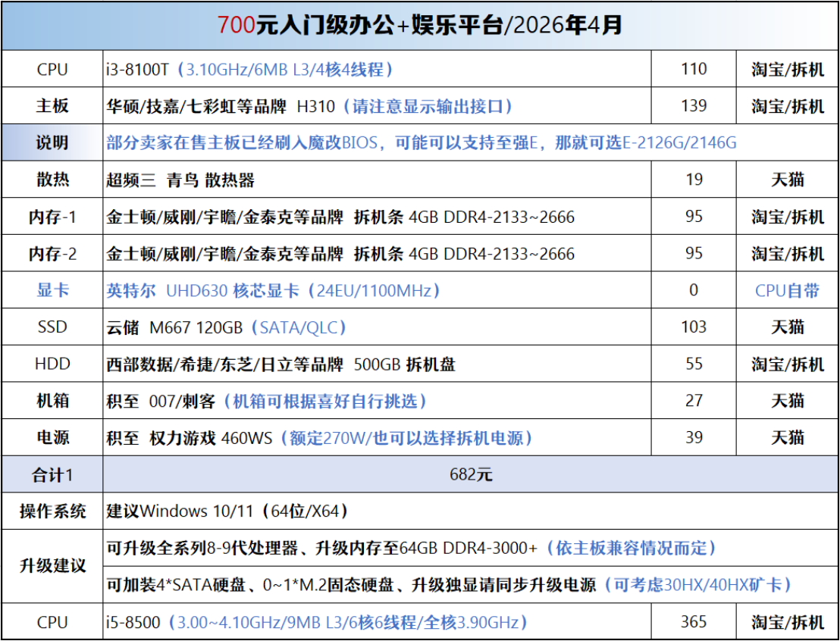Select the 操作系统 row label
The width and height of the screenshot is (840, 641).
52,511
